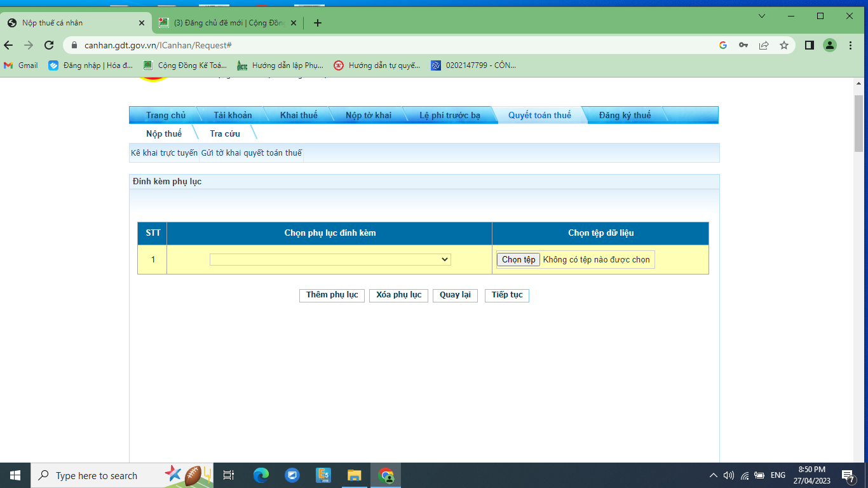Click the Windows search box
Image resolution: width=868 pixels, height=488 pixels.
95,475
